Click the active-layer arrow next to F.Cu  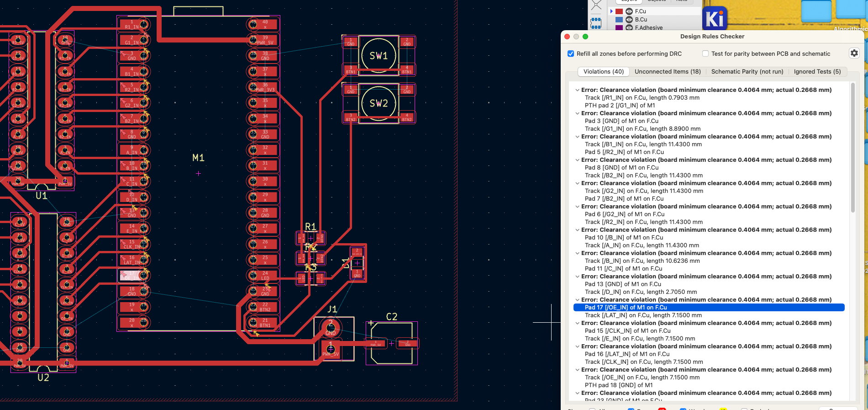point(611,11)
